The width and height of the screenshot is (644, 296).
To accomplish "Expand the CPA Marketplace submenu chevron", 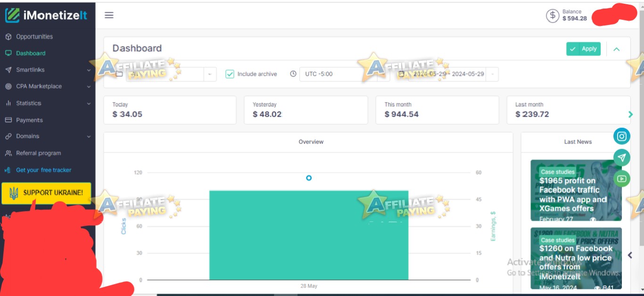I will (89, 87).
